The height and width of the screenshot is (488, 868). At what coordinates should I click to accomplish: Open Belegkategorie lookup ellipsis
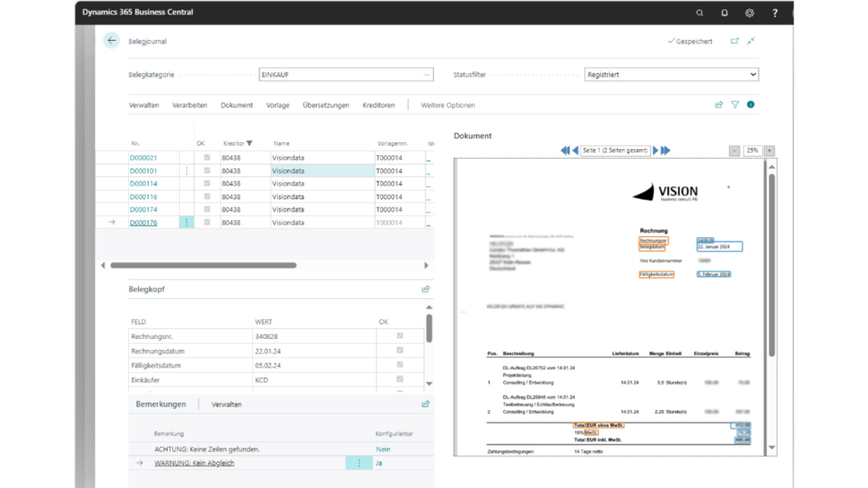(426, 75)
